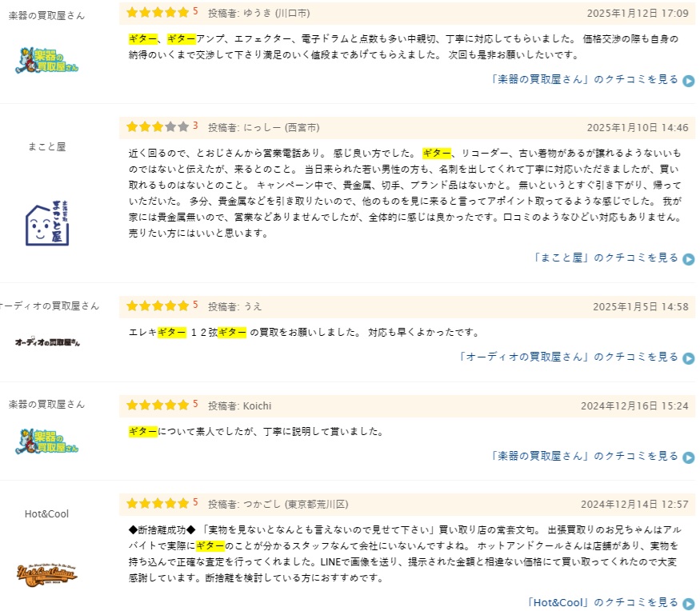Viewport: 700px width, 611px height.
Task: Click the Hot&Cool shop logo
Action: (47, 573)
